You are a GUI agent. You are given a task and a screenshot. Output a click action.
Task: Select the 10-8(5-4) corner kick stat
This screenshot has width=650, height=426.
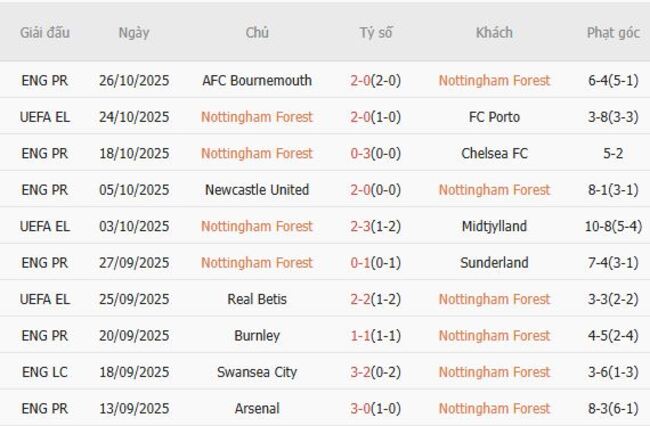tap(613, 226)
